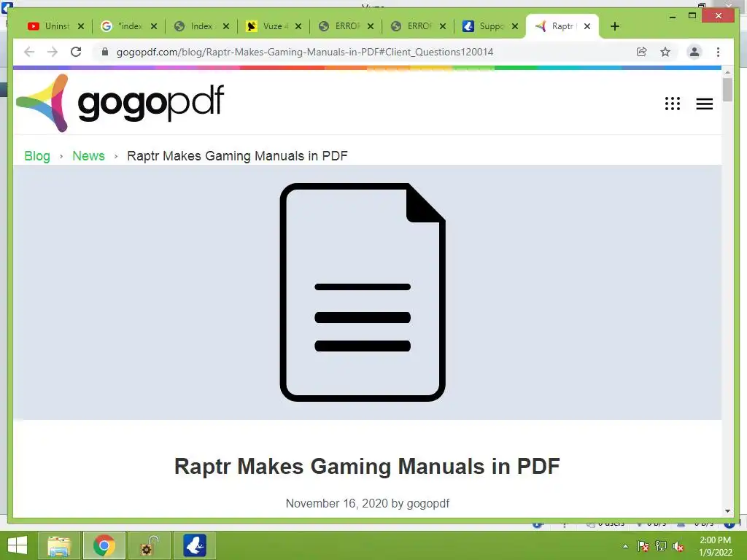
Task: Click the article title heading
Action: click(367, 466)
